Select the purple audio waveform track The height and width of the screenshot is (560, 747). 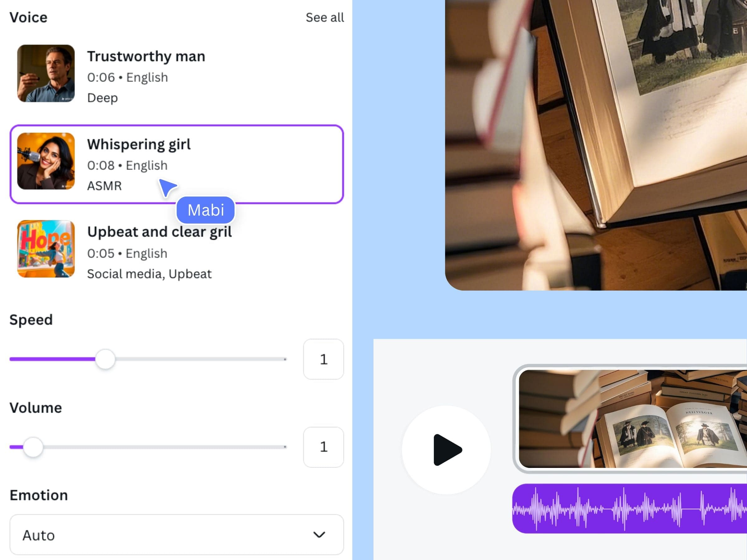[x=629, y=508]
